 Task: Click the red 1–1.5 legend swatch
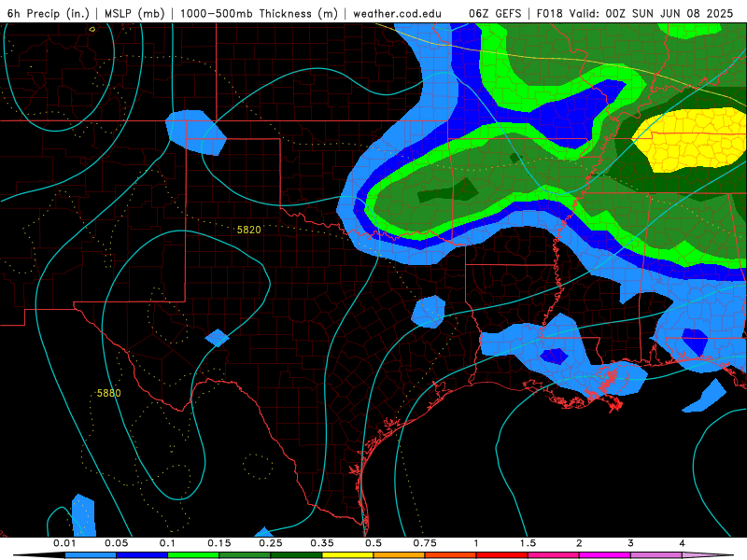pos(502,555)
